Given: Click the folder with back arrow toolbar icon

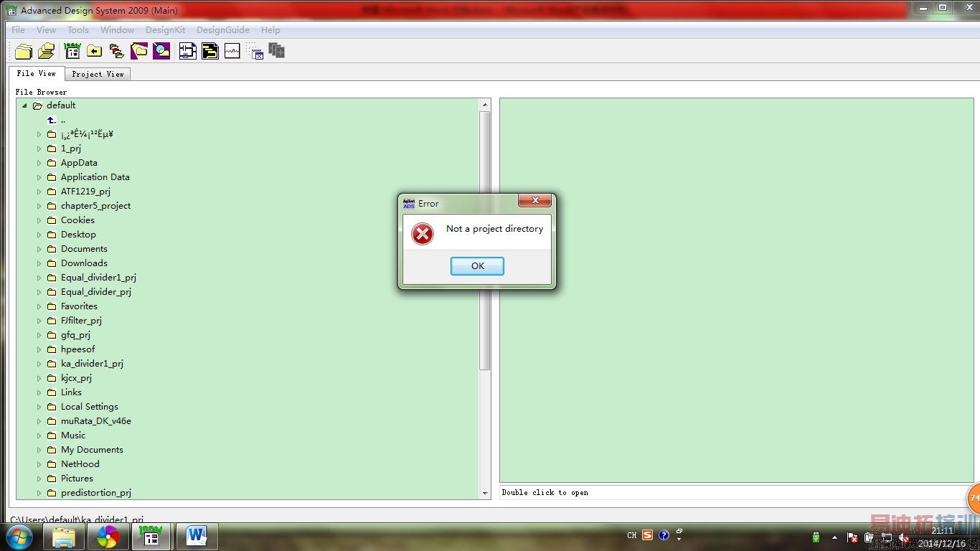Looking at the screenshot, I should coord(94,51).
